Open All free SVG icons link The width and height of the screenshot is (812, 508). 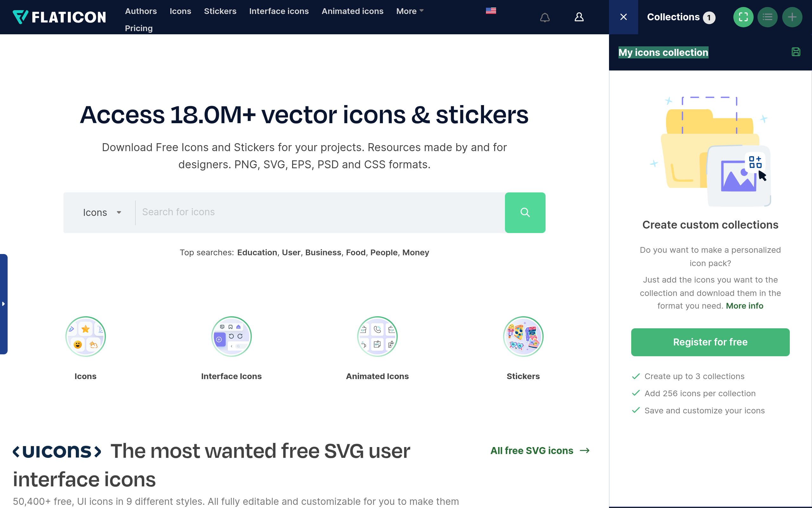pyautogui.click(x=540, y=451)
